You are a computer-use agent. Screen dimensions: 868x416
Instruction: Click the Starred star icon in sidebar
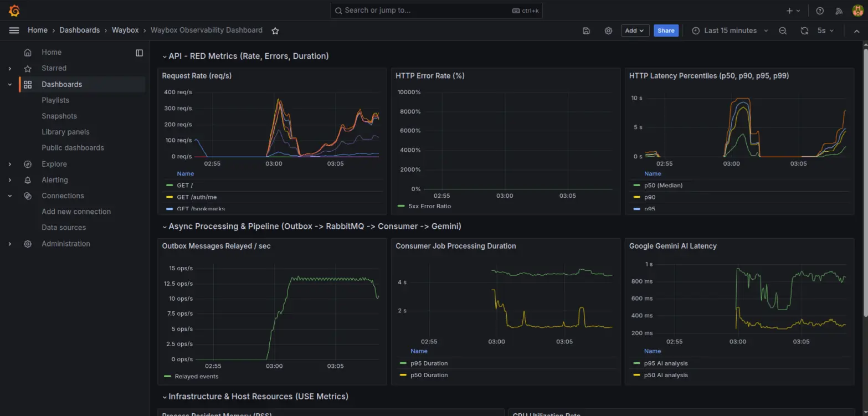[x=28, y=69]
